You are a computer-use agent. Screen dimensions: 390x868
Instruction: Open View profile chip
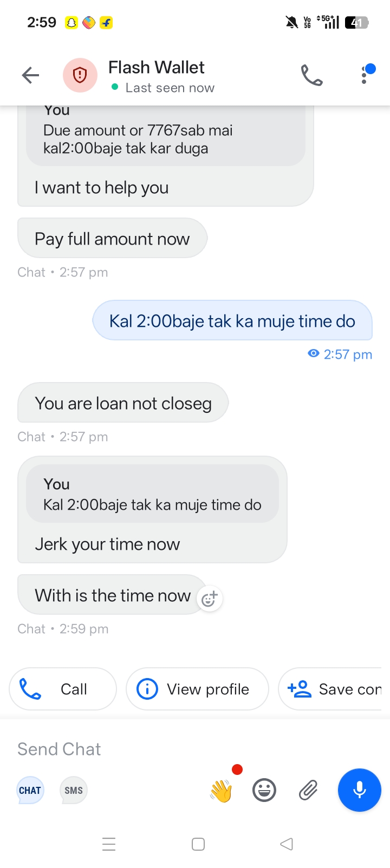[x=197, y=689]
